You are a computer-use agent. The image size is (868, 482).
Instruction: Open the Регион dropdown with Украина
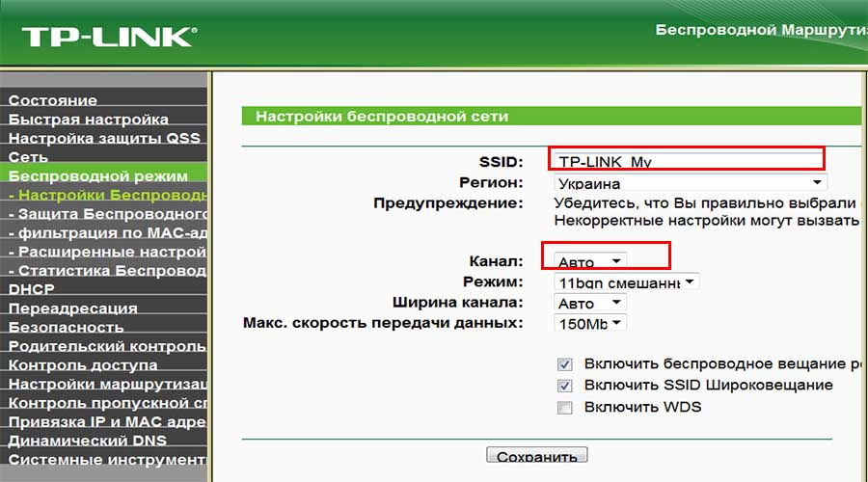tap(691, 182)
